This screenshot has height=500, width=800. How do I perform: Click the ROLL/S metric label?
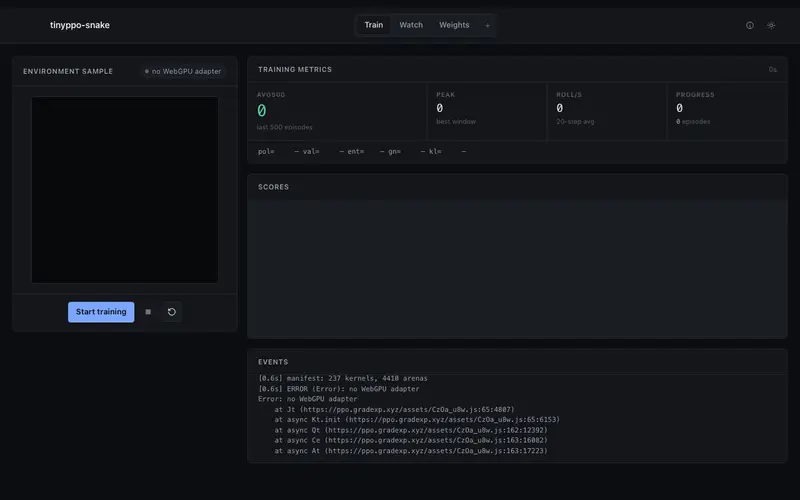(569, 94)
